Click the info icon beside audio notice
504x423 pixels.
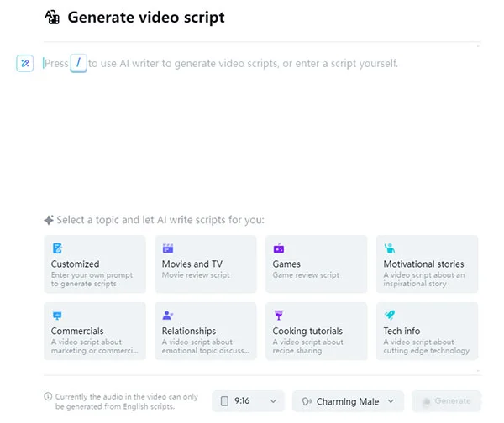[48, 396]
